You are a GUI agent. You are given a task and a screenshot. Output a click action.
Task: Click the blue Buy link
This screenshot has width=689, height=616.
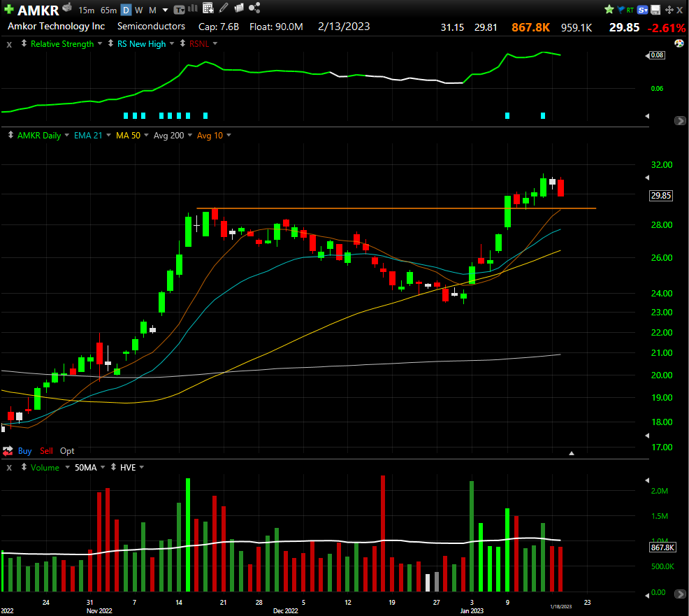pos(24,451)
